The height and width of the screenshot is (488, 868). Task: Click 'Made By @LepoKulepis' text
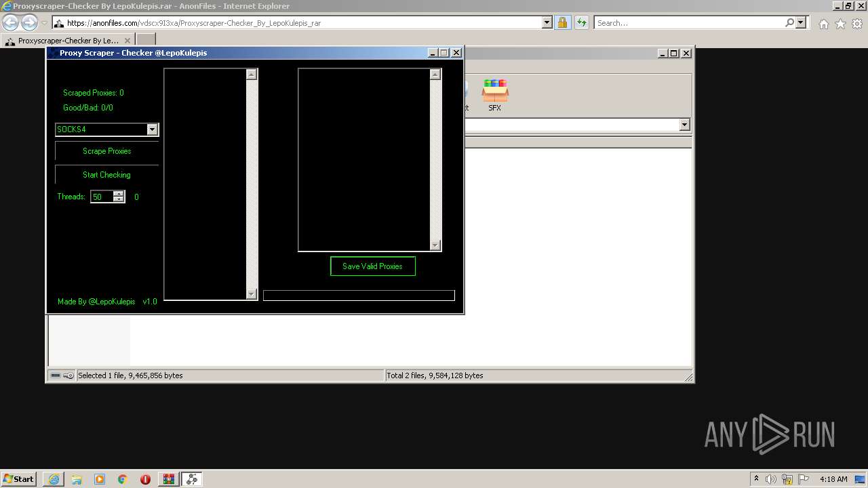click(x=96, y=302)
